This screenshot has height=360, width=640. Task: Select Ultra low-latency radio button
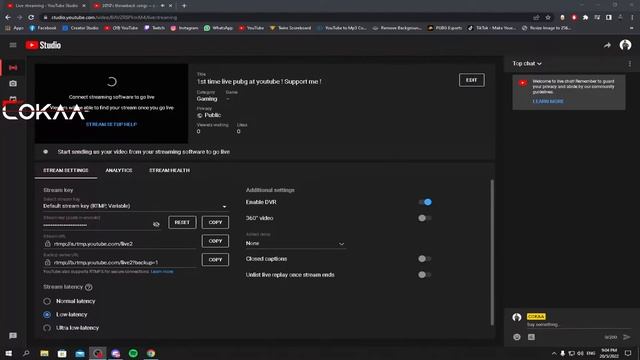coord(47,328)
